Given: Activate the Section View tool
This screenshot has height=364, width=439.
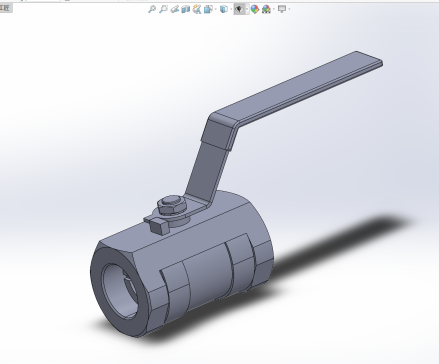Looking at the screenshot, I should tap(185, 9).
